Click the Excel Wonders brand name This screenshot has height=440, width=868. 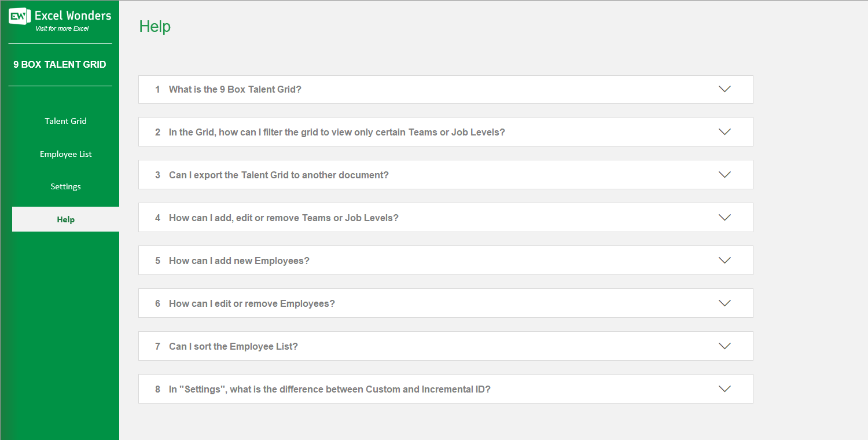coord(73,16)
